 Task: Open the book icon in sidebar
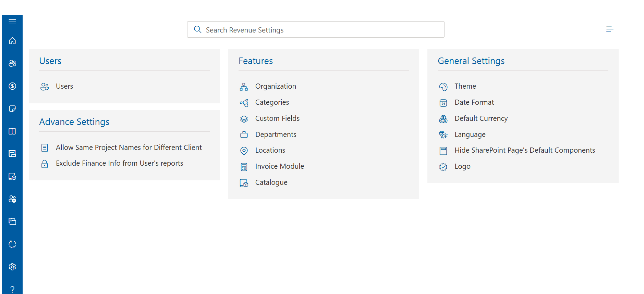click(12, 131)
